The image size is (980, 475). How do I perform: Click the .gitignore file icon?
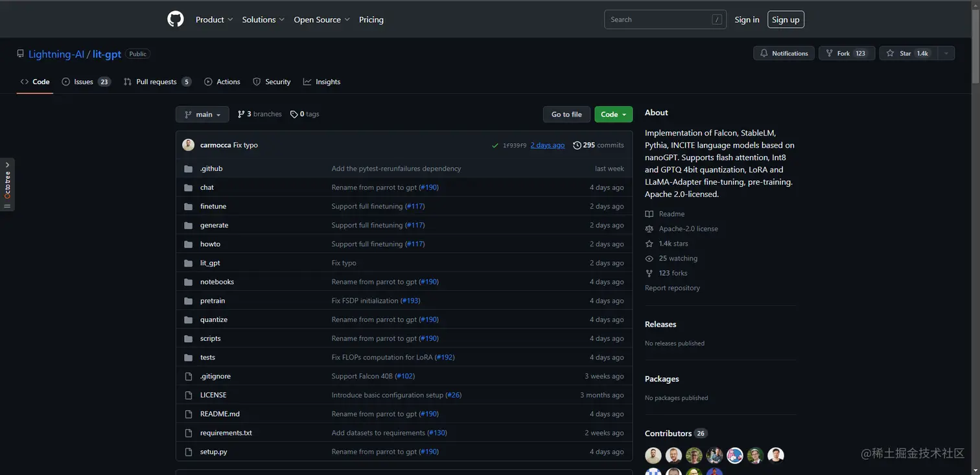(189, 376)
